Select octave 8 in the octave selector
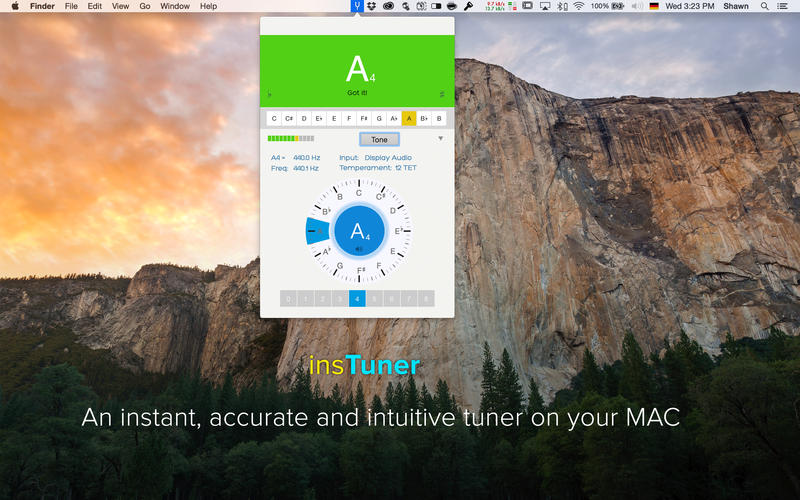Screen dimensions: 800x500 click(426, 298)
